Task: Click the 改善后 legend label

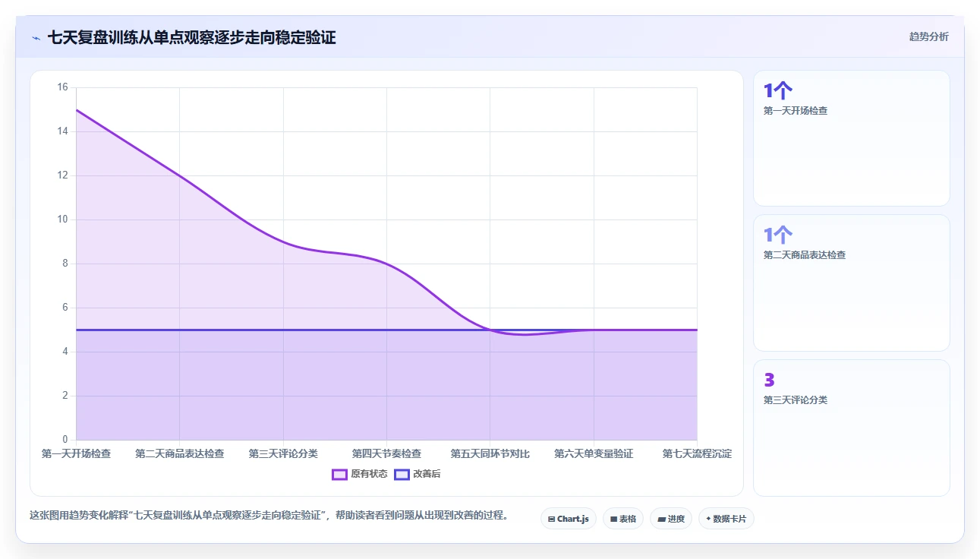Action: point(427,474)
